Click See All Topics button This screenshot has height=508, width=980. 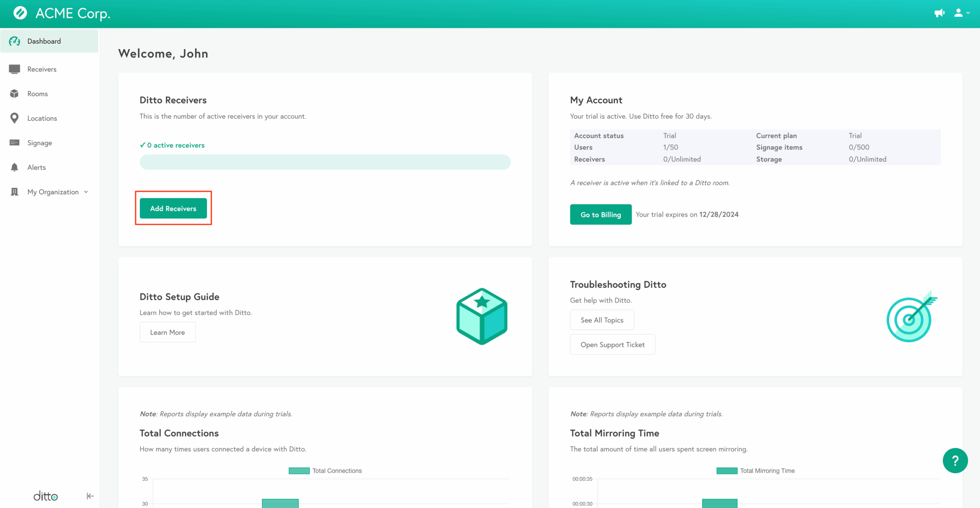point(601,320)
